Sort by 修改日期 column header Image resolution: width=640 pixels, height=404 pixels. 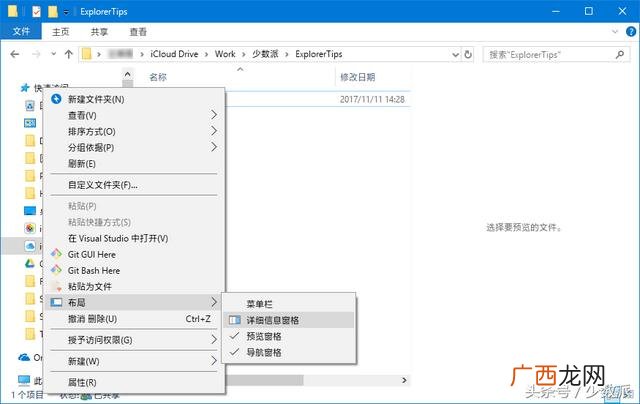(358, 77)
